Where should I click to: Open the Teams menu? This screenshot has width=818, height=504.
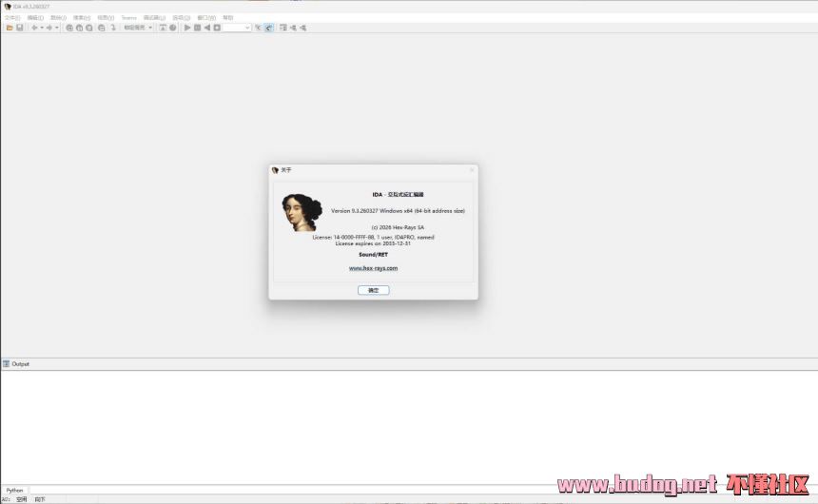click(x=128, y=18)
